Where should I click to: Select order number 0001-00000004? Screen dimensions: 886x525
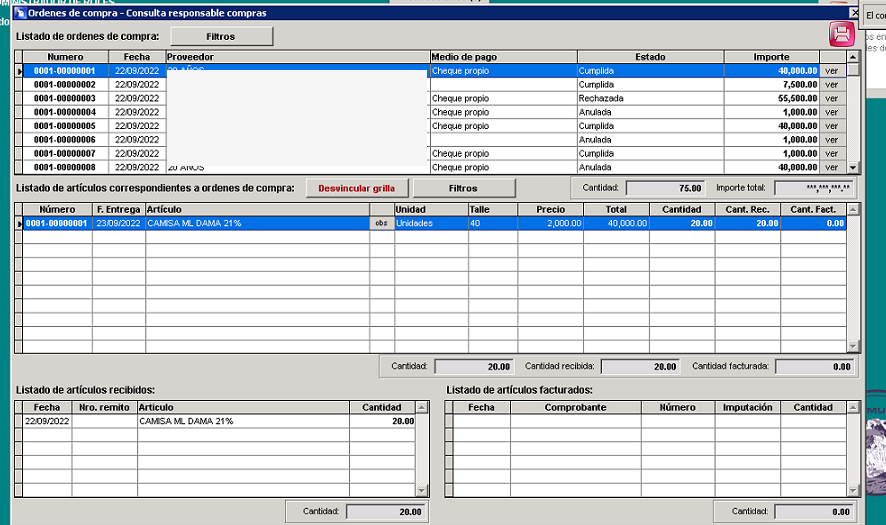click(x=66, y=112)
